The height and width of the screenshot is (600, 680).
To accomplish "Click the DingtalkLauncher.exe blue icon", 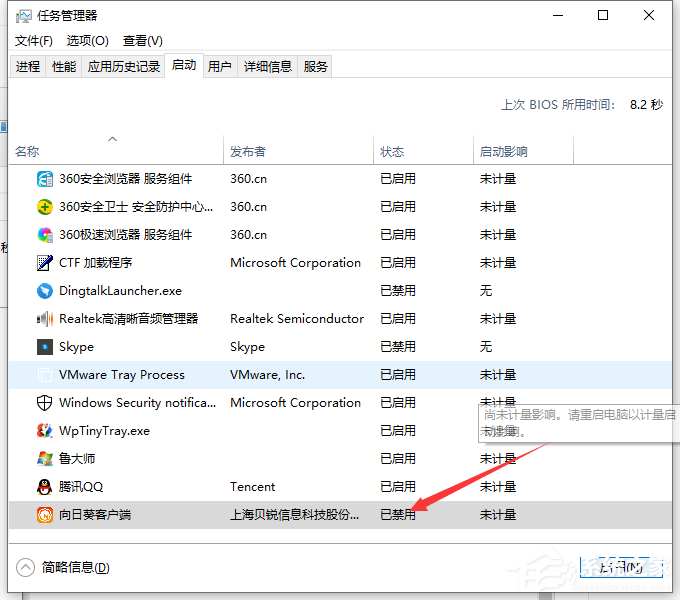I will click(45, 290).
